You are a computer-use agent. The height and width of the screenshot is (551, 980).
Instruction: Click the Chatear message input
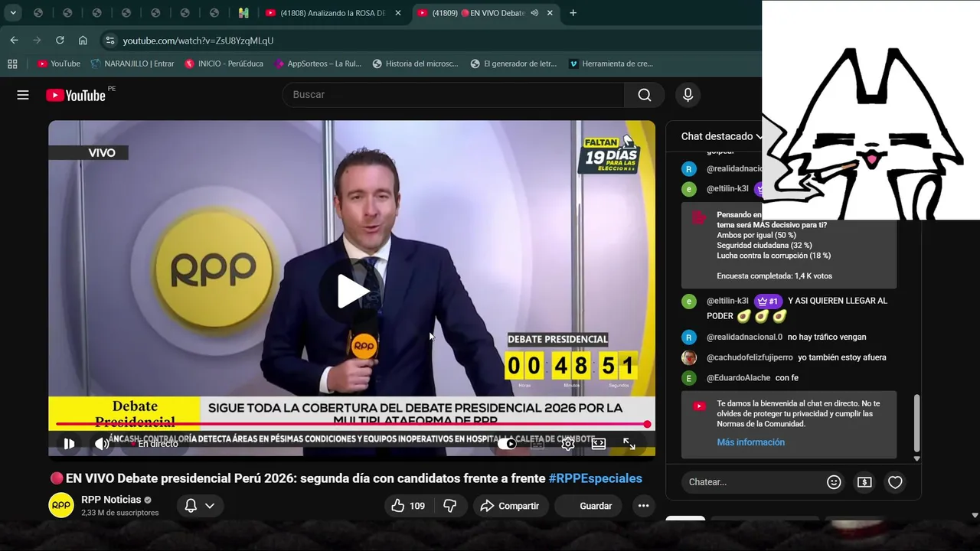point(753,482)
